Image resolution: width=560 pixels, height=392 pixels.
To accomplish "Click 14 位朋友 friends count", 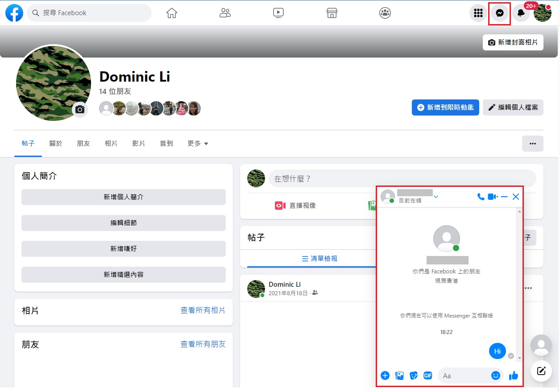I will [x=115, y=91].
